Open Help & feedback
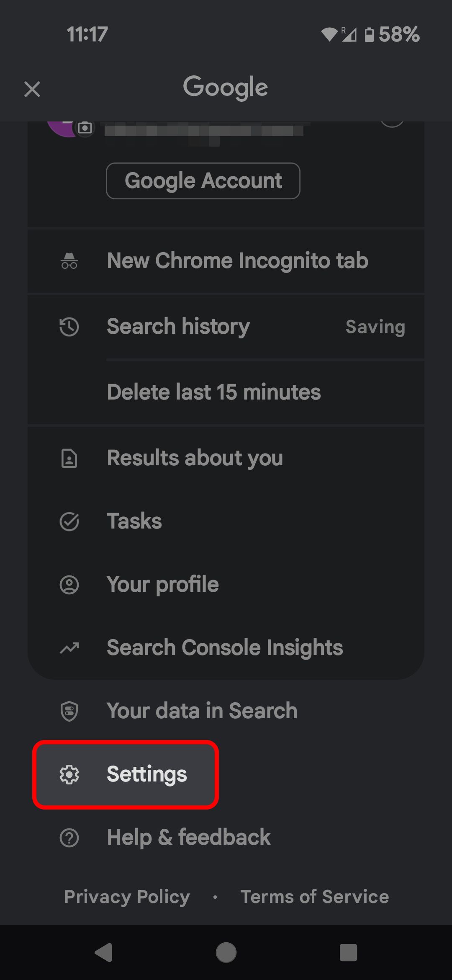 [x=188, y=838]
